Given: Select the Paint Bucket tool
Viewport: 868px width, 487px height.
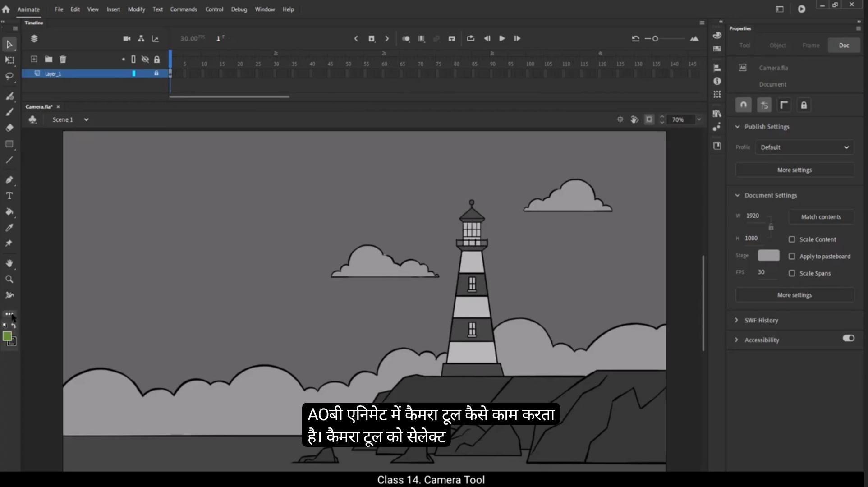Looking at the screenshot, I should pyautogui.click(x=9, y=212).
